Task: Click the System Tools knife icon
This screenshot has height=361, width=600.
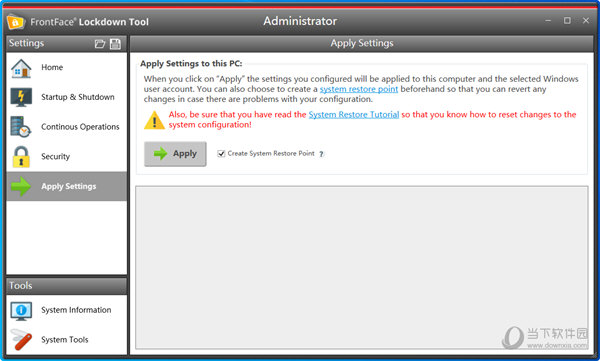Action: click(21, 340)
